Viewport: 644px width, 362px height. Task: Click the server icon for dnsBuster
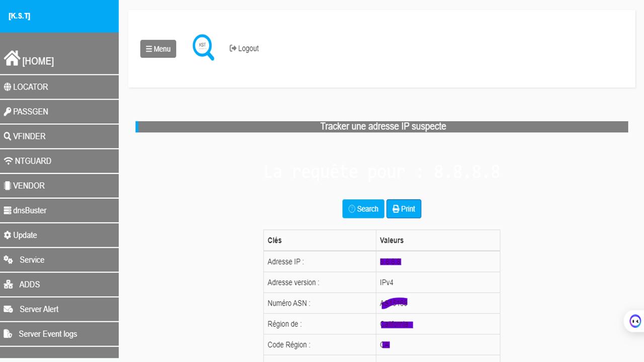8,211
